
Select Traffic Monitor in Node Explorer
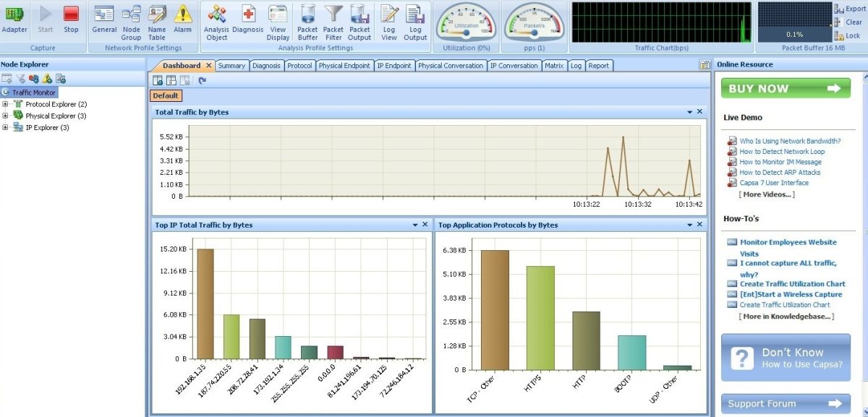click(x=33, y=93)
